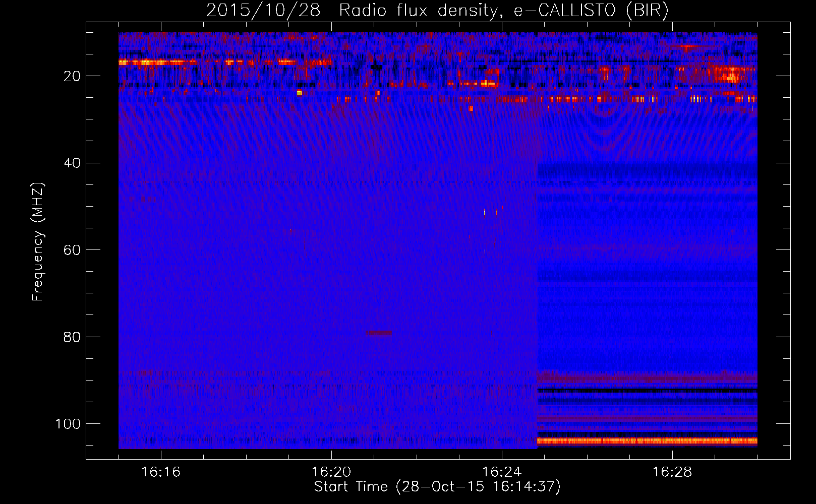This screenshot has height=504, width=816.
Task: Click the 100 MHz frequency tick label
Action: coord(68,424)
